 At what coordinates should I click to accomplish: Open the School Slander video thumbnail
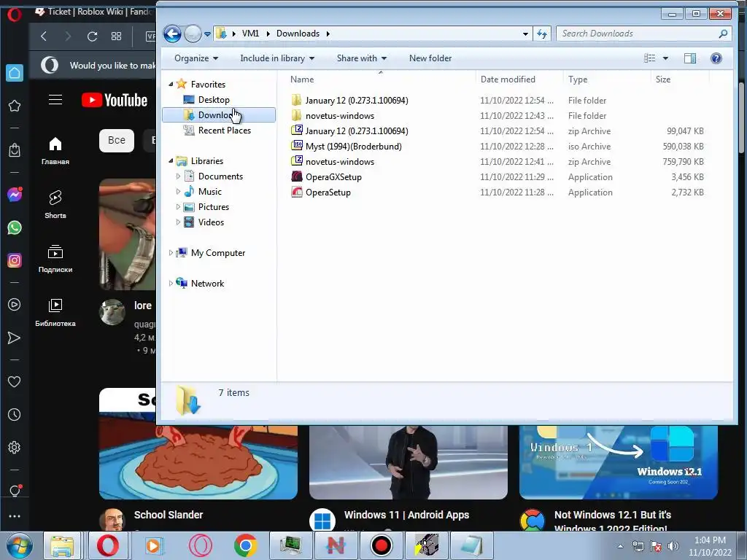[x=198, y=462]
